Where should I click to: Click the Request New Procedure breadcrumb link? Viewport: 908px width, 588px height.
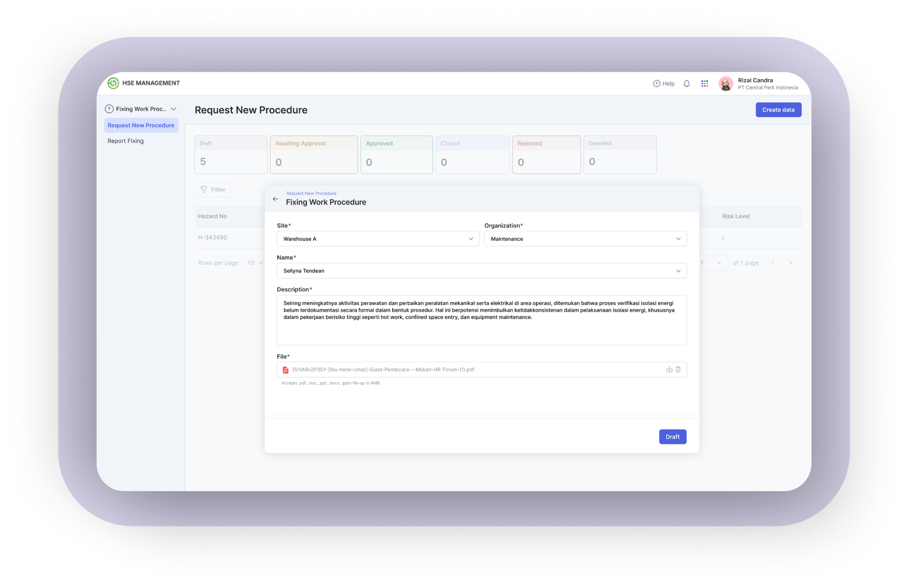311,193
